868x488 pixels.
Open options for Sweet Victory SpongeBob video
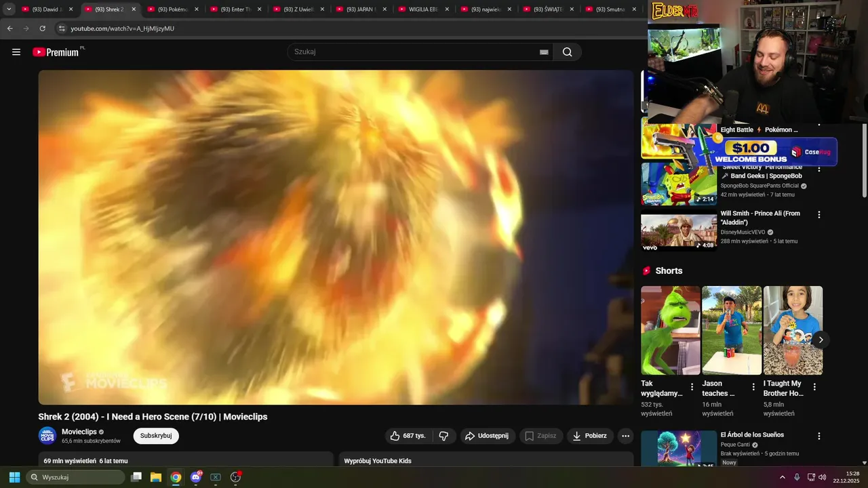tap(818, 169)
